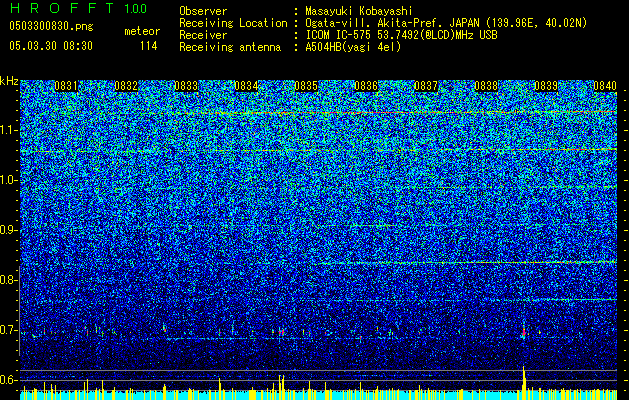Image resolution: width=629 pixels, height=400 pixels.
Task: Select the 0840 time label
Action: click(x=605, y=86)
